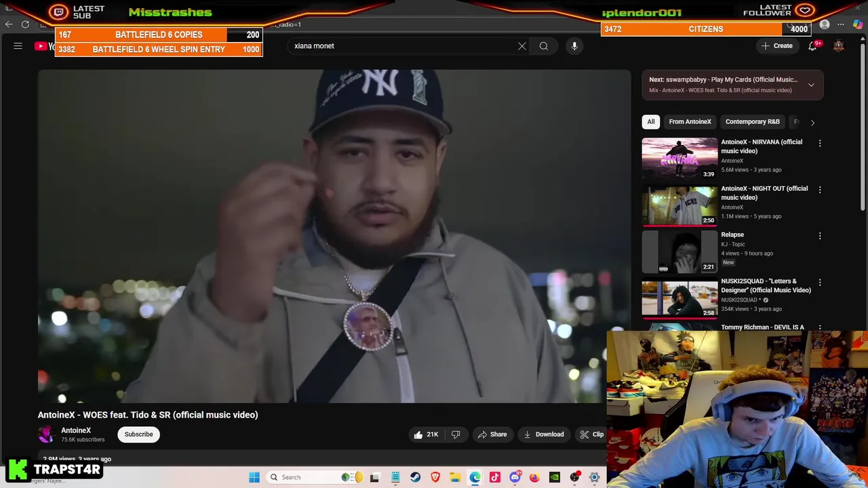Screen dimensions: 868x488
Task: Select the All filter chip
Action: click(650, 122)
